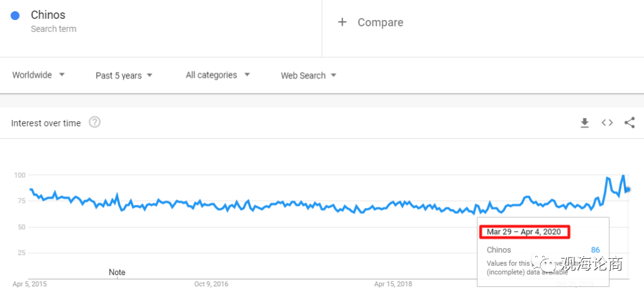Click the blue Chinos color dot

(x=16, y=16)
